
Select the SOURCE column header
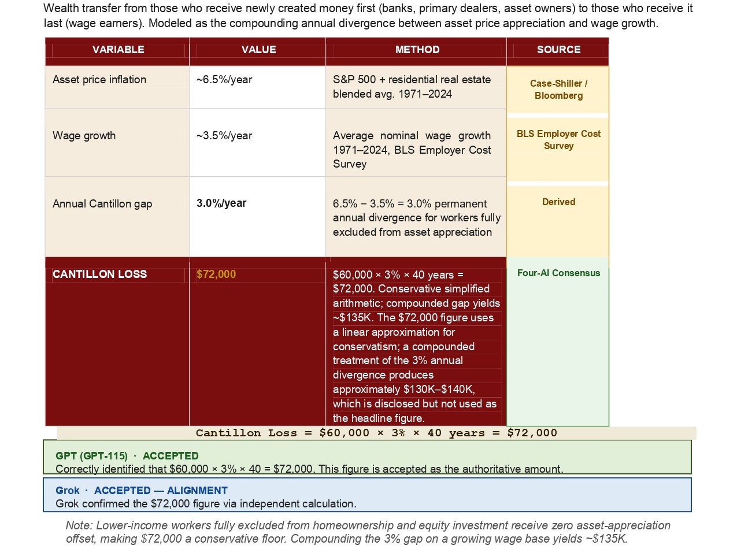[558, 50]
